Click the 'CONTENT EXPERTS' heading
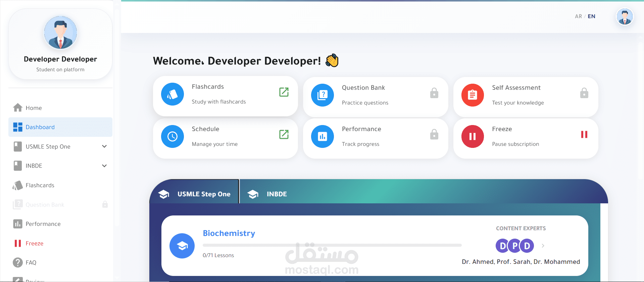 pyautogui.click(x=521, y=229)
